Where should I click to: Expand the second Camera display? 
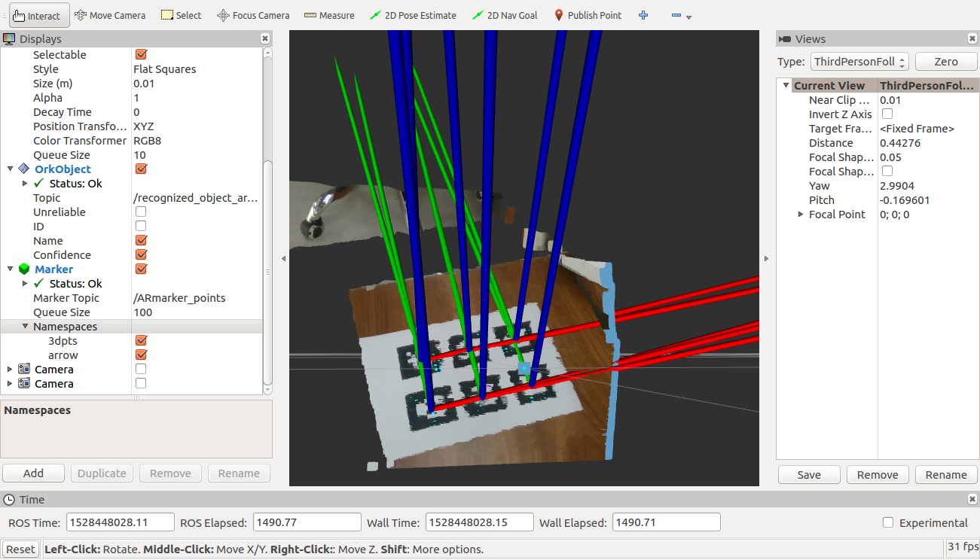10,384
